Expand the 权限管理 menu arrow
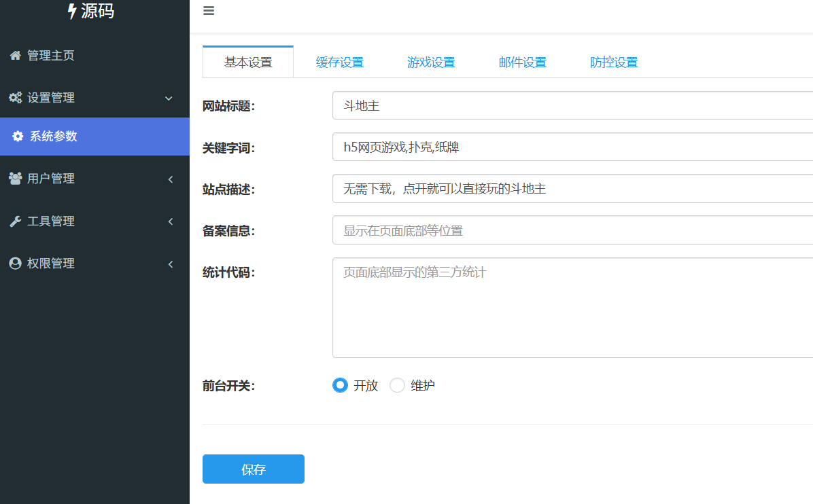This screenshot has height=504, width=813. [x=170, y=264]
